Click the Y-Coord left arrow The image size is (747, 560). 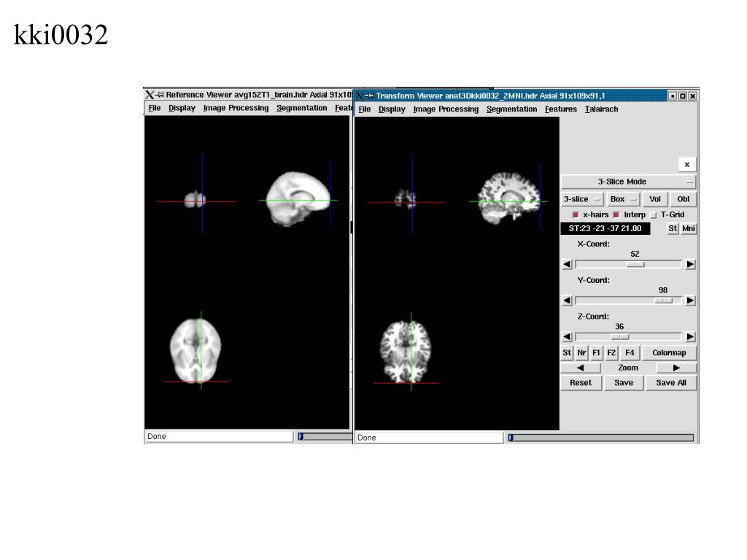[x=566, y=300]
